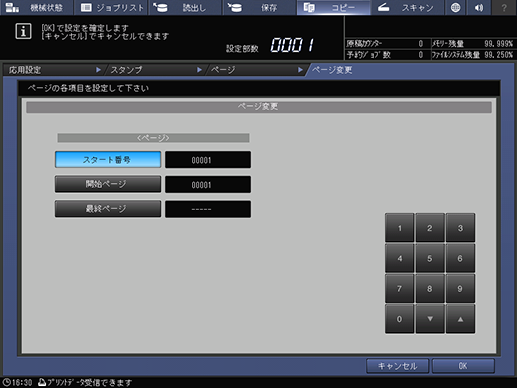Image resolution: width=517 pixels, height=388 pixels.
Task: Switch to the スキャン scan tab
Action: point(407,7)
